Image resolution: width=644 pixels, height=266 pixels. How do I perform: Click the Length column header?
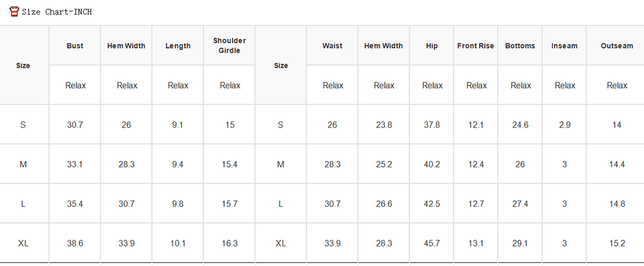click(x=178, y=46)
